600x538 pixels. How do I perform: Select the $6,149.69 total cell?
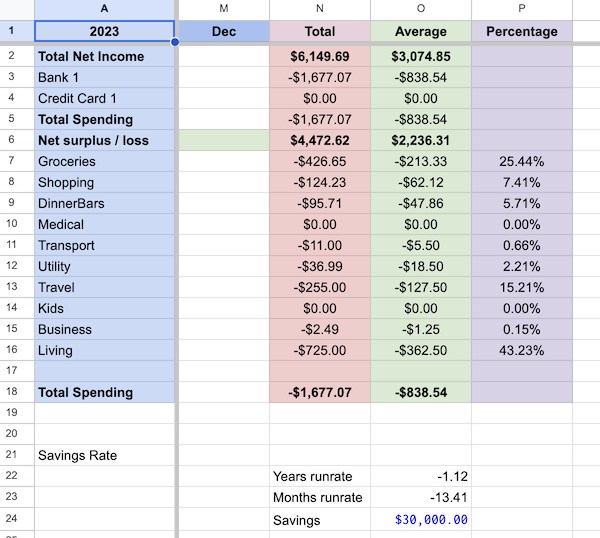point(320,57)
